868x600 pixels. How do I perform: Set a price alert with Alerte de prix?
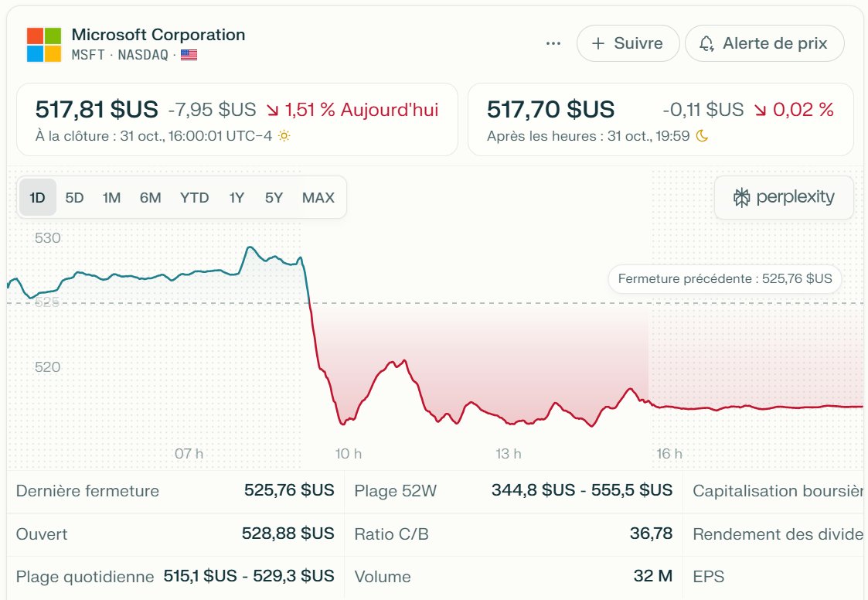[x=764, y=43]
